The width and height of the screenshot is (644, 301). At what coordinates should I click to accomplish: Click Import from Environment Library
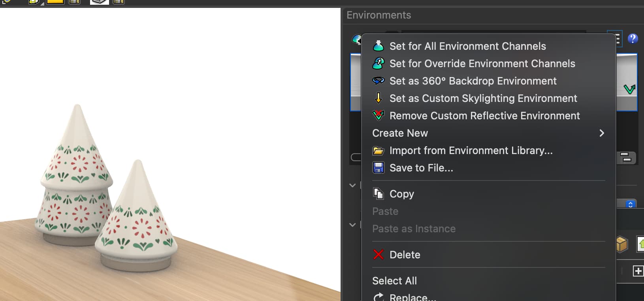(471, 150)
